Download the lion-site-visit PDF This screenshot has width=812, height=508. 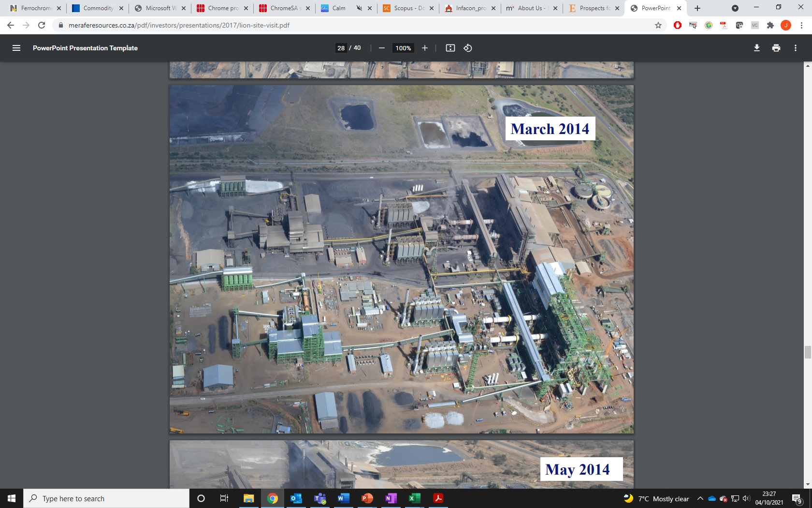coord(756,48)
